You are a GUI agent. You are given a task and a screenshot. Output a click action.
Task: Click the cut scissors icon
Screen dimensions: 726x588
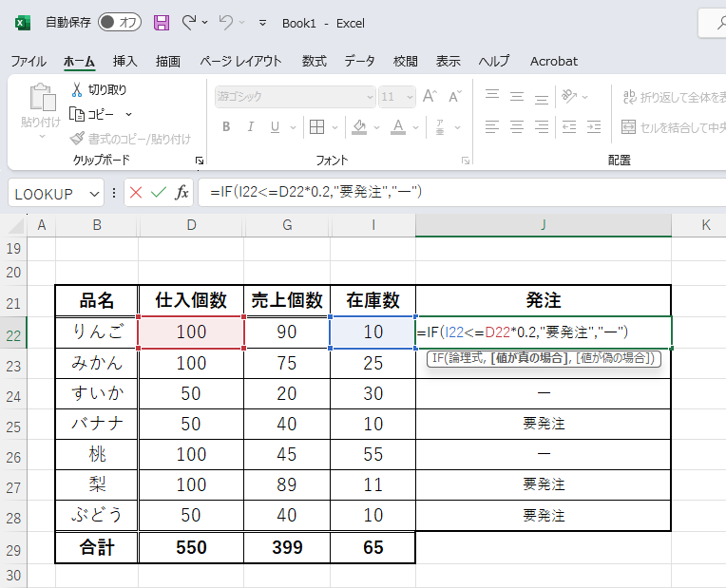click(x=78, y=90)
